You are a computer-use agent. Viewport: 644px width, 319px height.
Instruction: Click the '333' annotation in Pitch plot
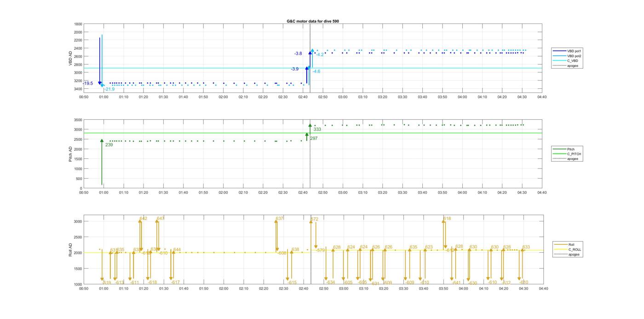coord(317,130)
